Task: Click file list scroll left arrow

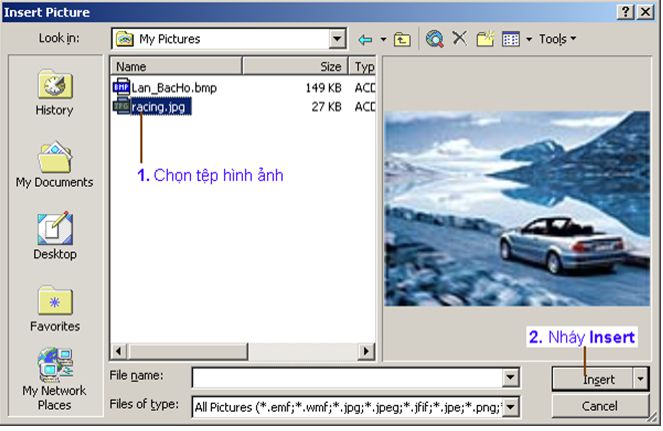Action: 119,351
